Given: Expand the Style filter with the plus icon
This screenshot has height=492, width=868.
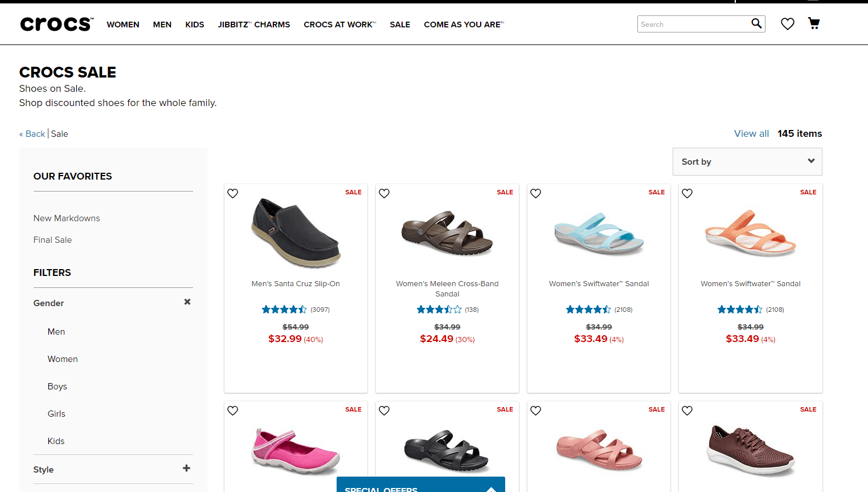Looking at the screenshot, I should tap(186, 468).
